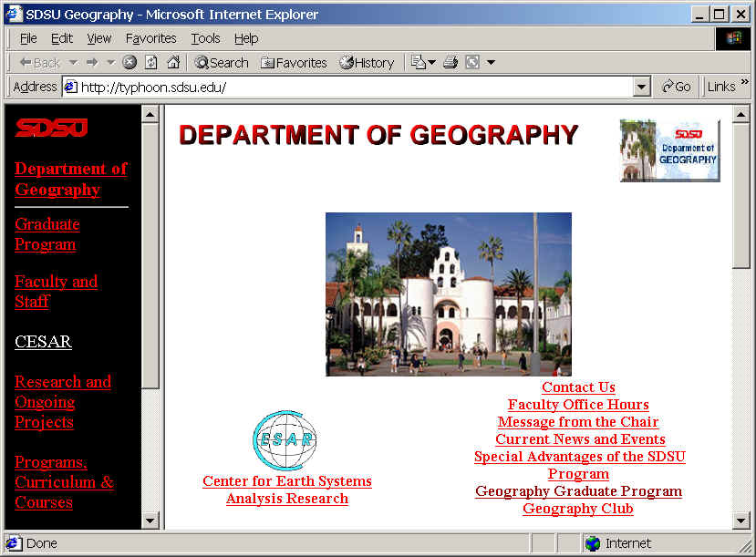
Task: Open the Help menu
Action: click(x=246, y=38)
